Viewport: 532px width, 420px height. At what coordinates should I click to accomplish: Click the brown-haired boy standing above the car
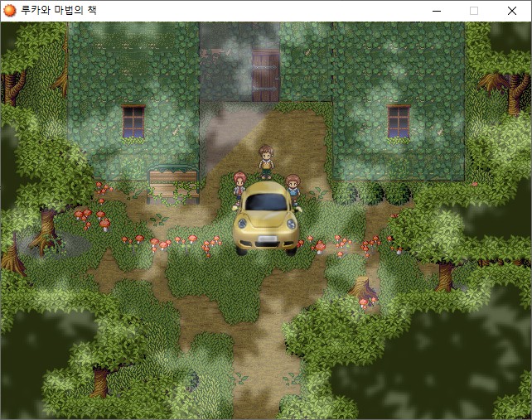pos(266,162)
